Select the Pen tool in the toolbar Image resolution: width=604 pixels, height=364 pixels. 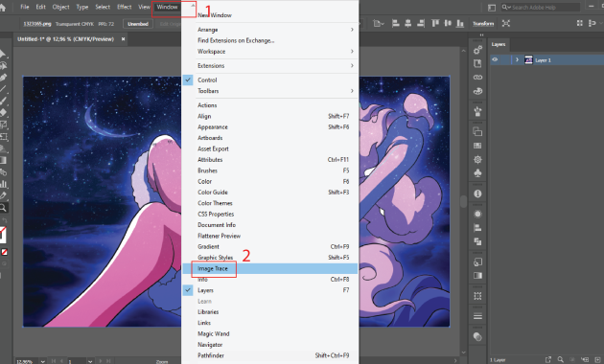pyautogui.click(x=3, y=78)
